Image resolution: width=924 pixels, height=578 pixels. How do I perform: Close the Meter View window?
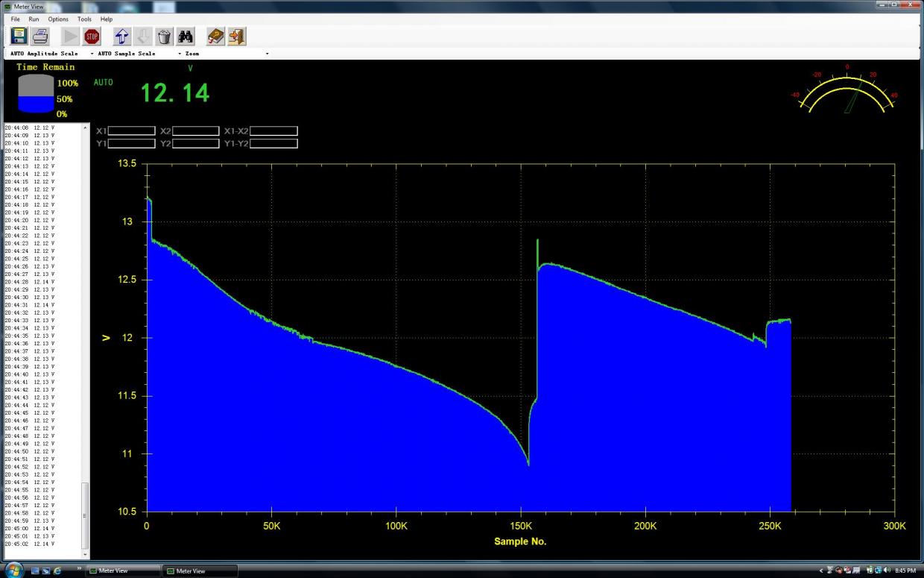pos(909,5)
